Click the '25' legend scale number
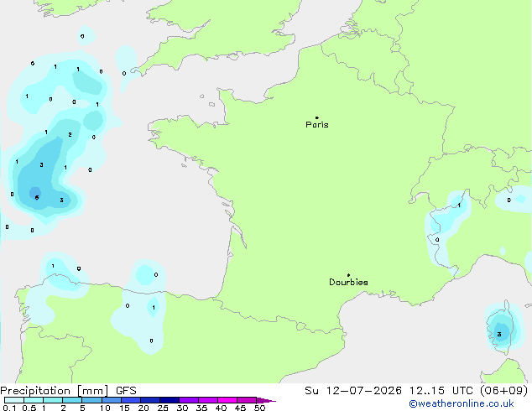Screen dimensions: 532x411 (163, 408)
